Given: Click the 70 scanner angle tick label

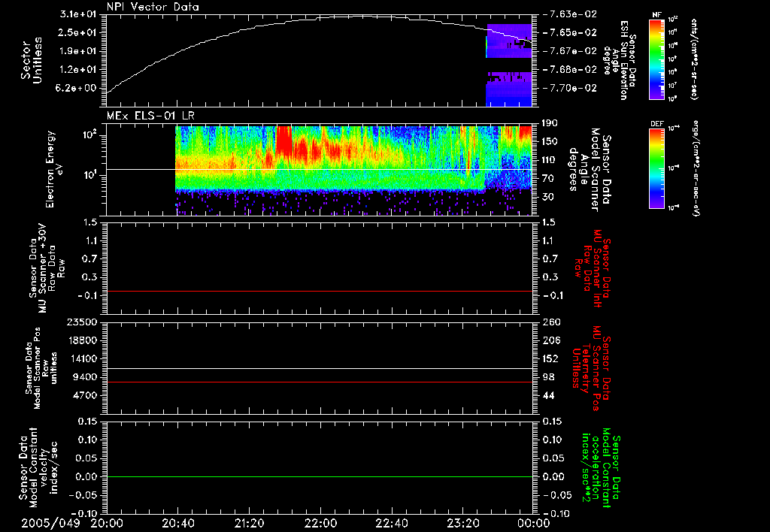Looking at the screenshot, I should tap(548, 179).
